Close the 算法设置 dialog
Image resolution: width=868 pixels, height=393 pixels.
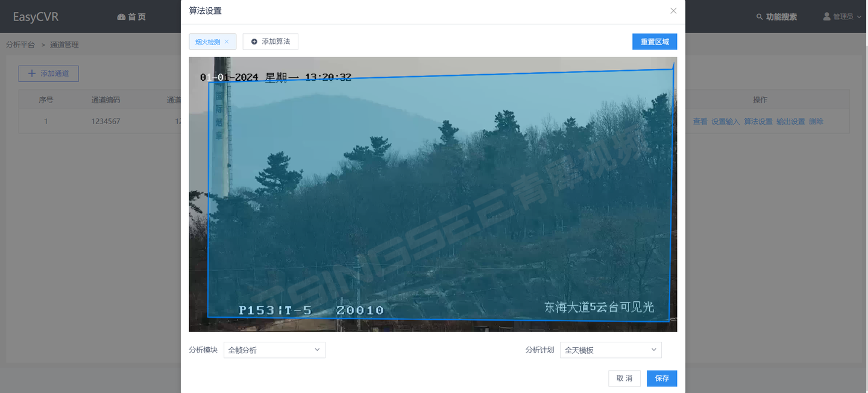[x=673, y=11]
